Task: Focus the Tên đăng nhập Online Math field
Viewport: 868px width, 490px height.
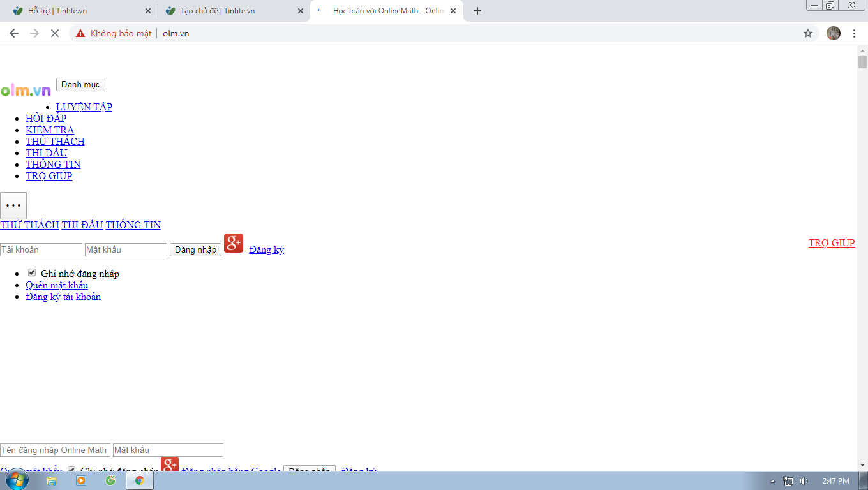Action: pyautogui.click(x=55, y=450)
